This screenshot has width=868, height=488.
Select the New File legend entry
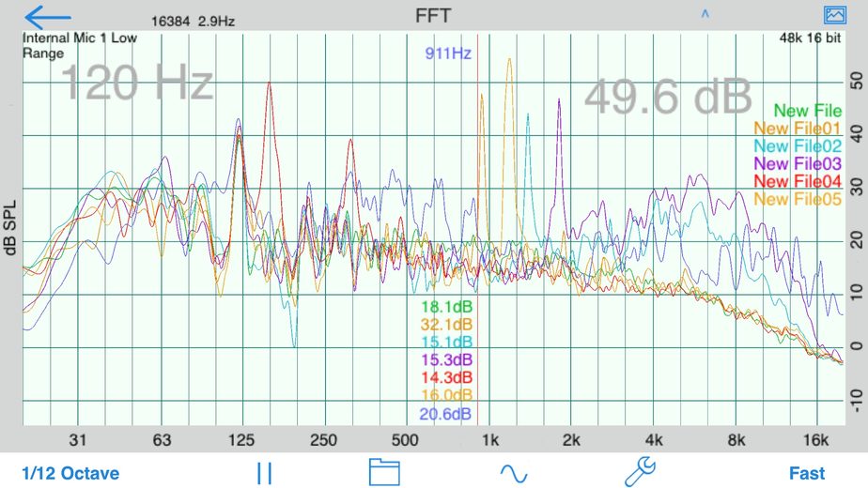point(807,111)
